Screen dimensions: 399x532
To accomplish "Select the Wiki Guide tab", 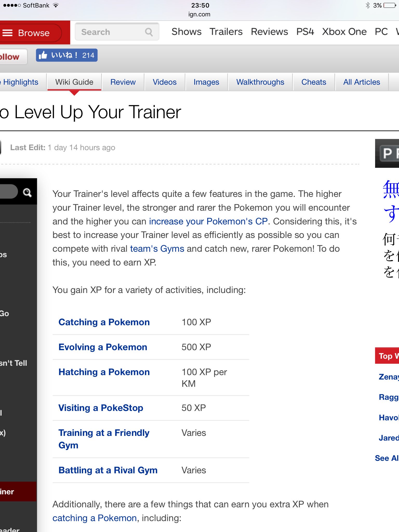I will pos(74,82).
